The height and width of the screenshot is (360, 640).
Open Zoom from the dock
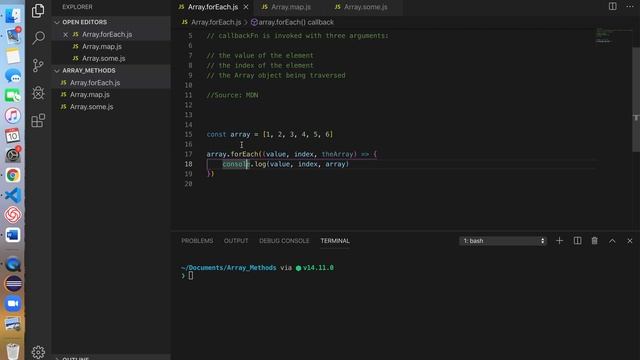(x=13, y=304)
